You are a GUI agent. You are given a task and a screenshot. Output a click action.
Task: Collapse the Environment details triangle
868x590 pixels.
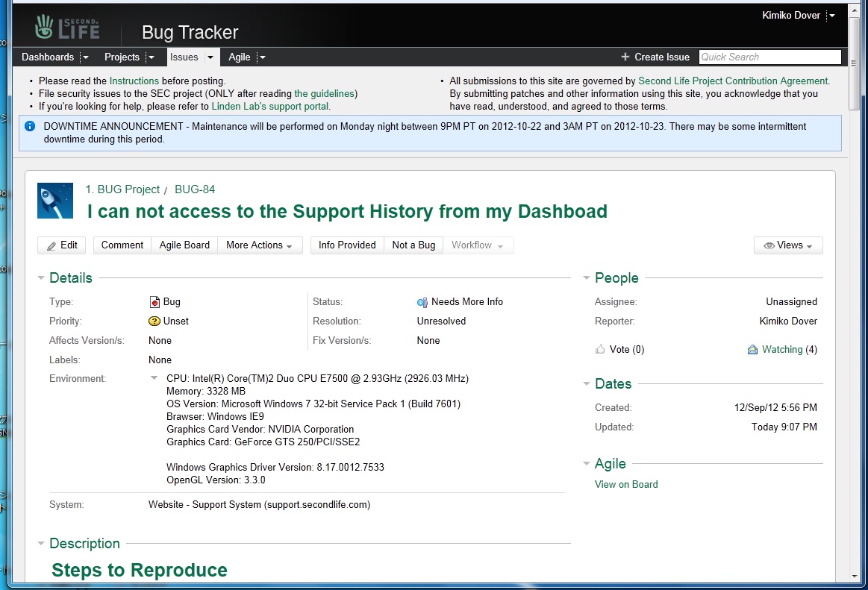(x=154, y=378)
